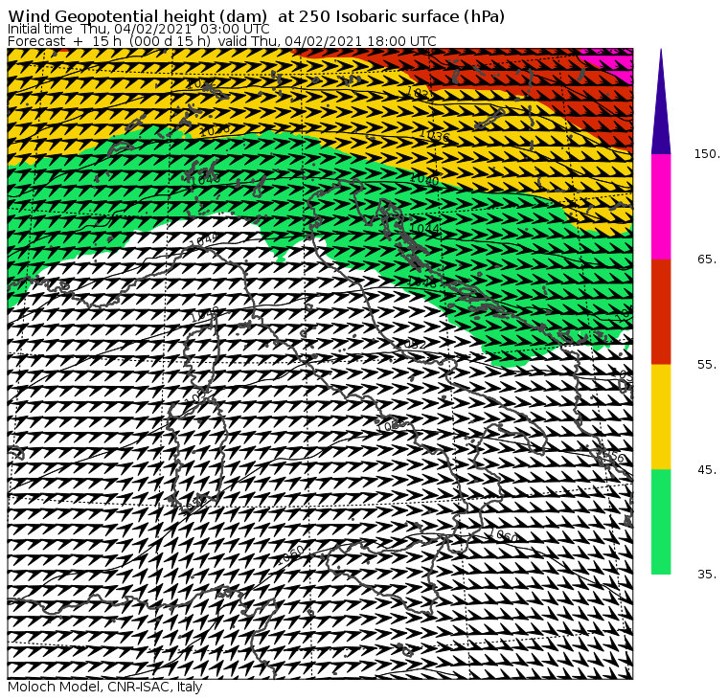Viewport: 728px width, 700px height.
Task: Click the legend value label "150."
Action: [x=707, y=153]
